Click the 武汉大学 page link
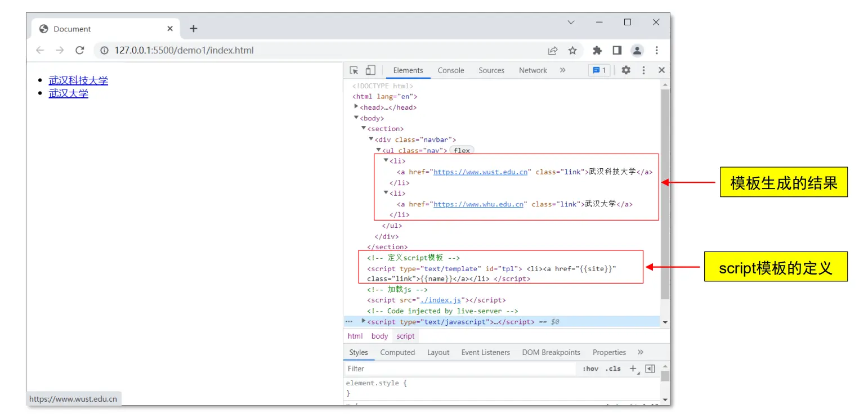The image size is (868, 418). (69, 93)
